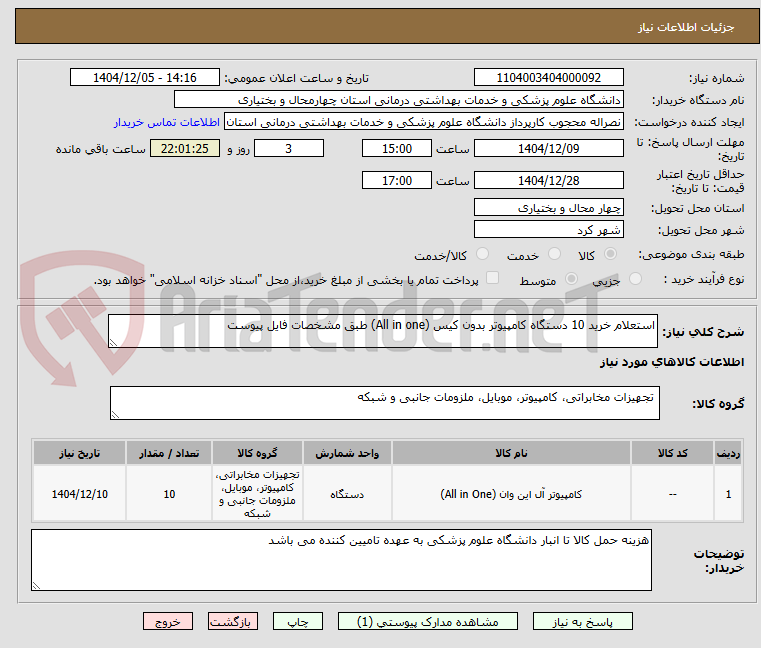761x648 pixels.
Task: Select the خدمت radio button
Action: pyautogui.click(x=554, y=254)
